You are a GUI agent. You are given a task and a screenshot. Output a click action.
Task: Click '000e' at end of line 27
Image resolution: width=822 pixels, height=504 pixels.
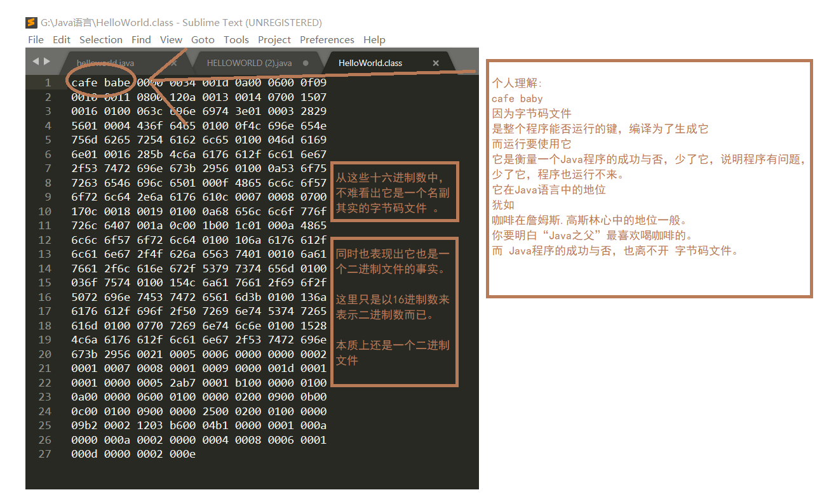[183, 454]
